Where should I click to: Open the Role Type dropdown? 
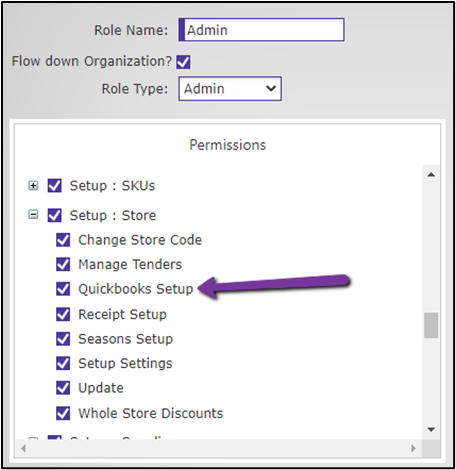(x=230, y=89)
